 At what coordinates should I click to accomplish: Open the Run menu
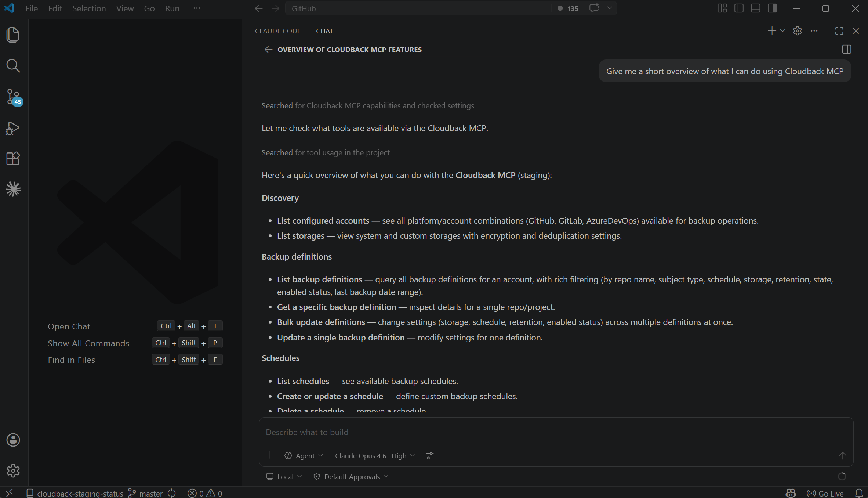[172, 8]
